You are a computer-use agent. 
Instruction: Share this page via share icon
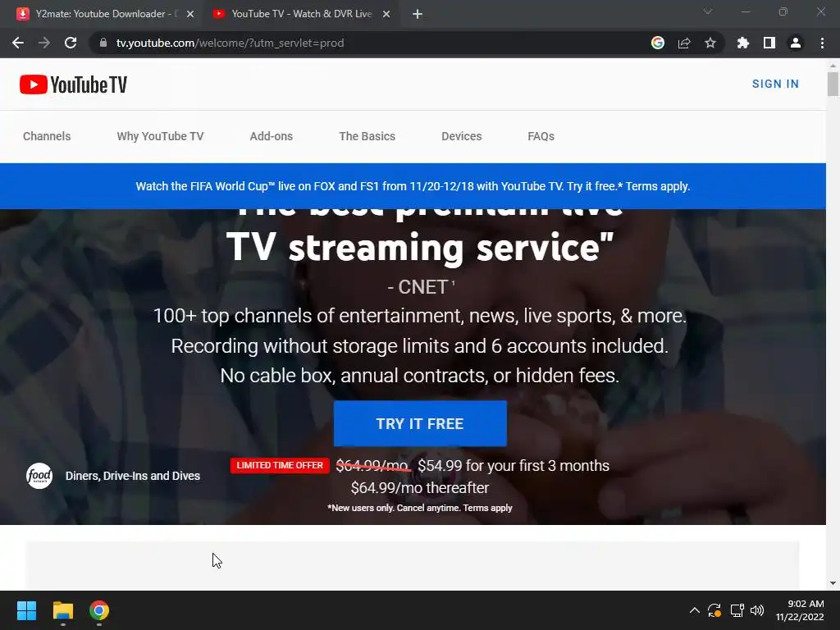click(x=684, y=43)
